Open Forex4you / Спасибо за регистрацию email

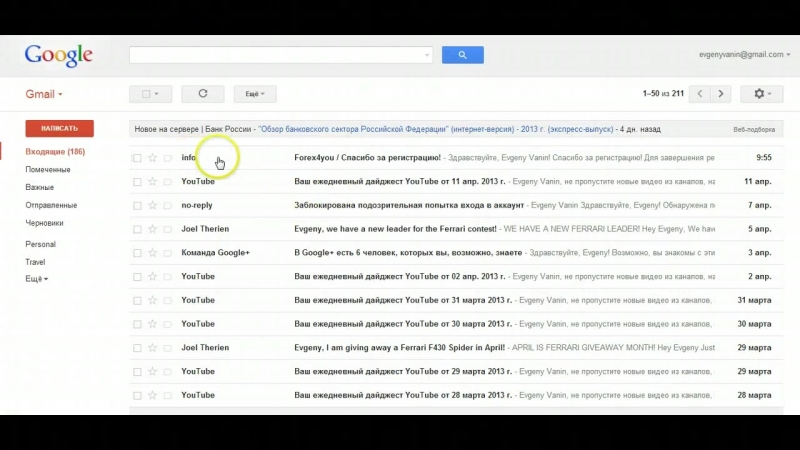point(367,158)
